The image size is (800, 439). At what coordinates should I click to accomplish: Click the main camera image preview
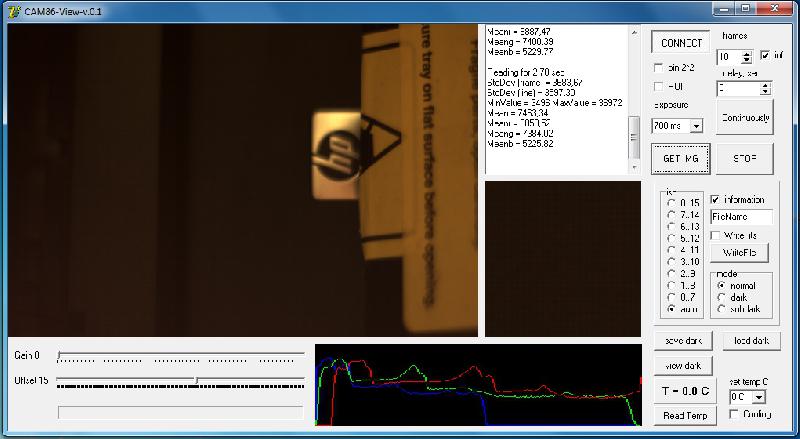pyautogui.click(x=243, y=180)
